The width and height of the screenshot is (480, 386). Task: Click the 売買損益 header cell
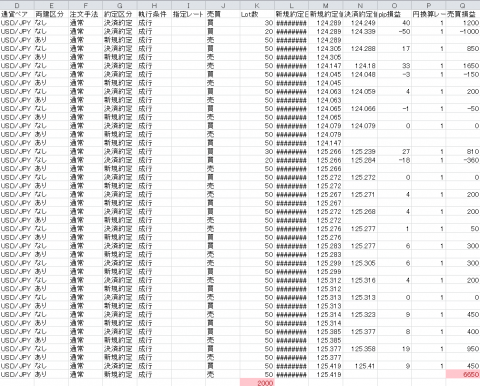(463, 14)
